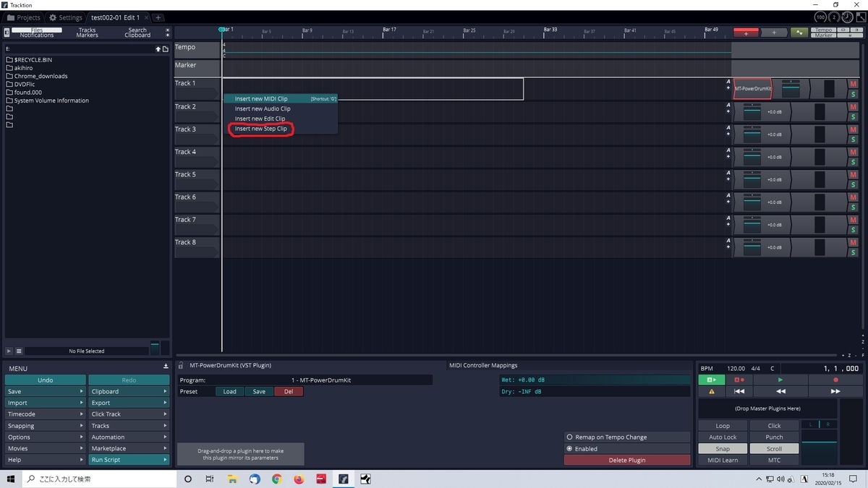Screen dimensions: 868x488
Task: Return to start with skip-back button
Action: [739, 391]
